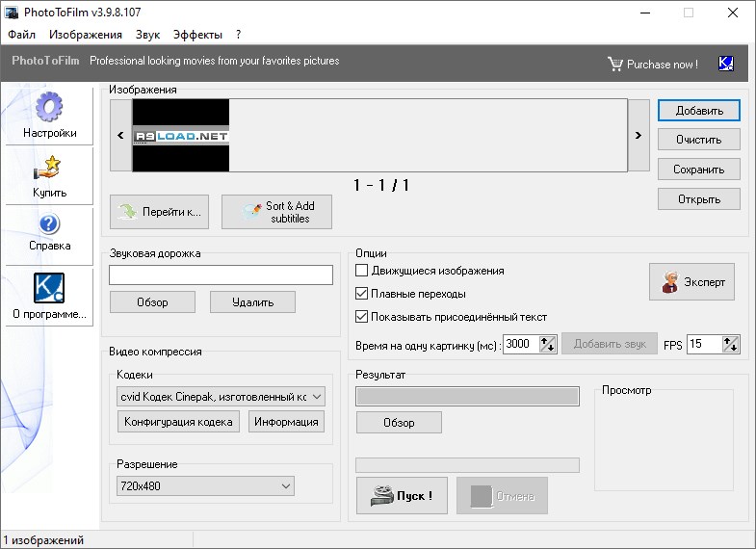Image resolution: width=756 pixels, height=549 pixels.
Task: Click the FPS spinner arrows
Action: click(730, 344)
